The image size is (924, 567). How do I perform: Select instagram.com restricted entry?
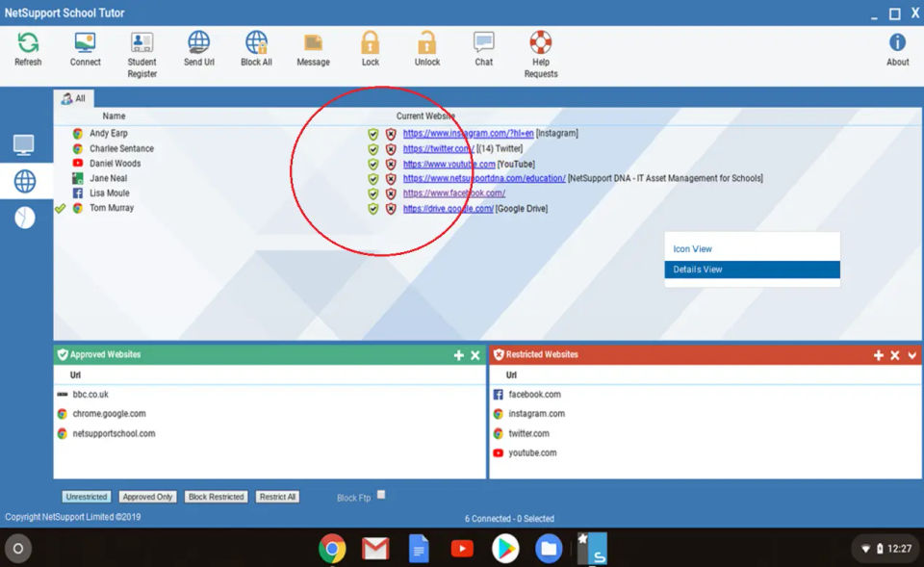[x=536, y=414]
